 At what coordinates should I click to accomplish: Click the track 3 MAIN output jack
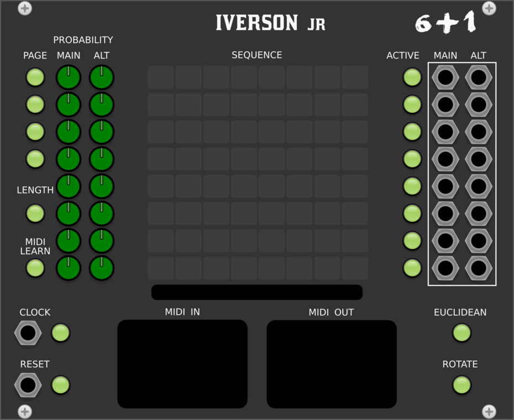(445, 132)
